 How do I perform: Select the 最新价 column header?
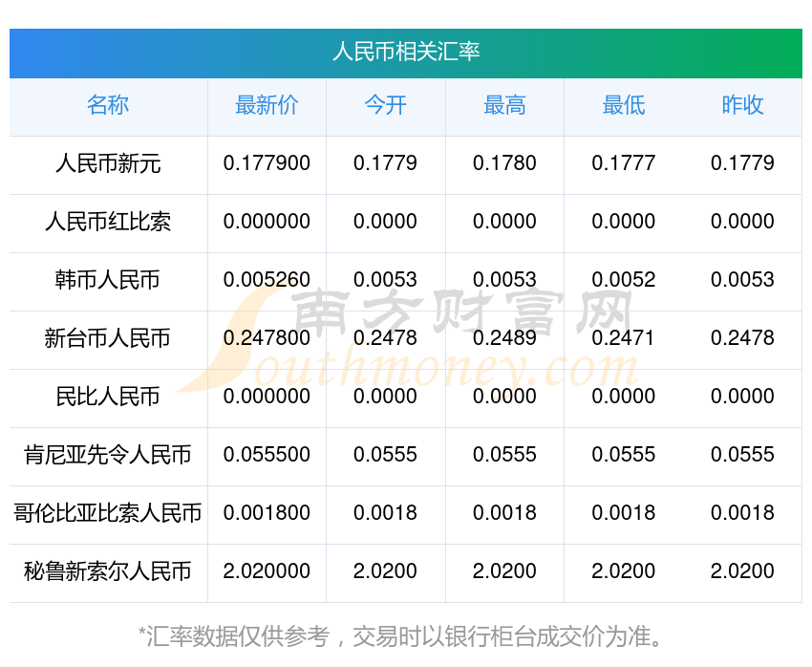[267, 105]
